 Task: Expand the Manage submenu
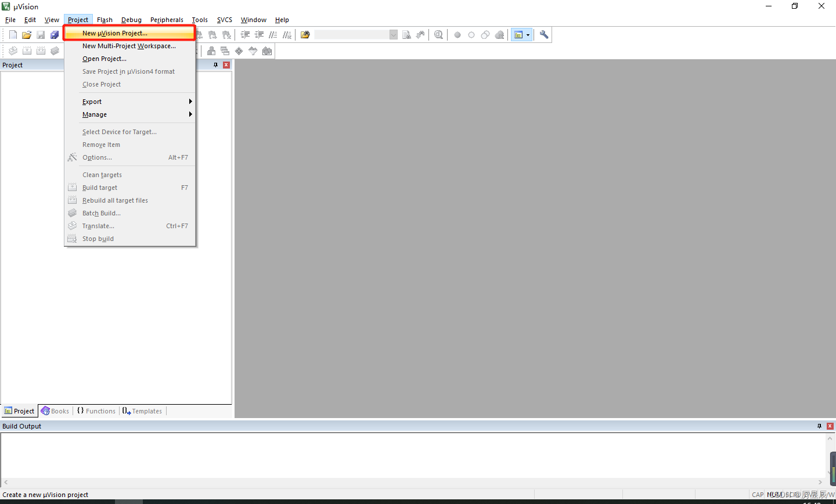(130, 114)
